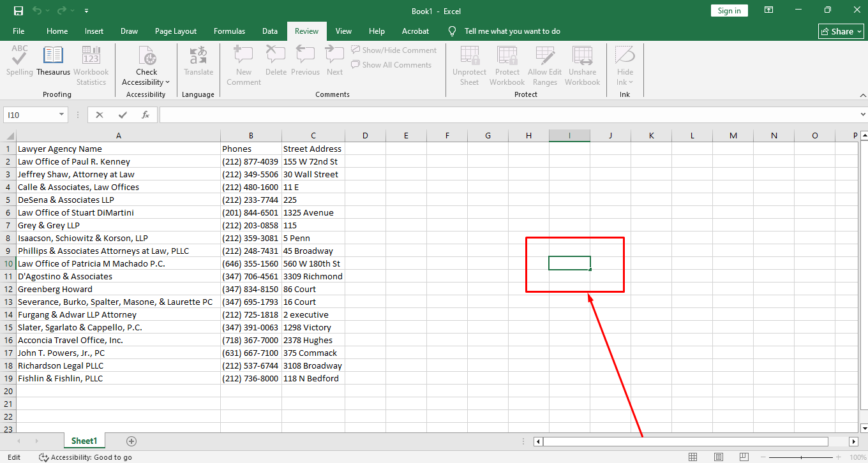Open the Ribbon Display Options button

pyautogui.click(x=769, y=11)
